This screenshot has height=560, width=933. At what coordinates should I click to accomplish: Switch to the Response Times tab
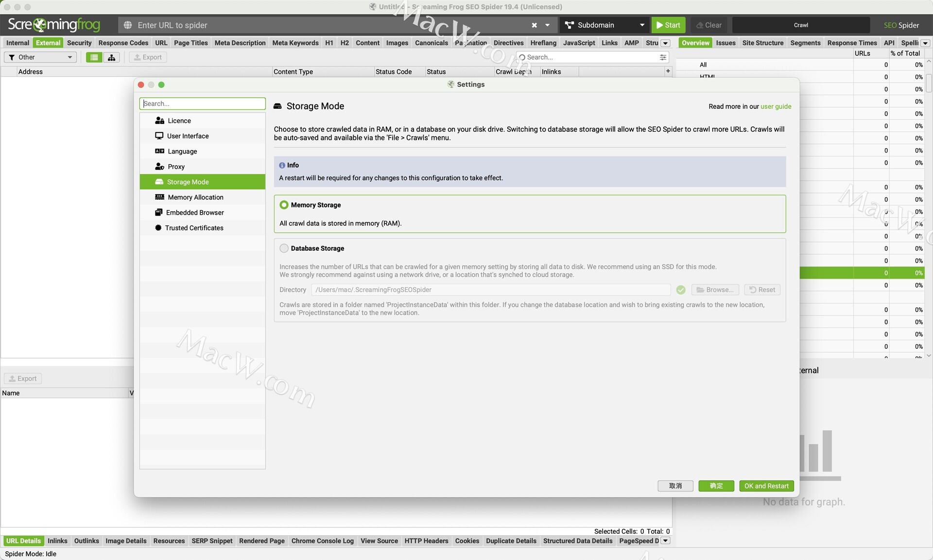tap(852, 43)
